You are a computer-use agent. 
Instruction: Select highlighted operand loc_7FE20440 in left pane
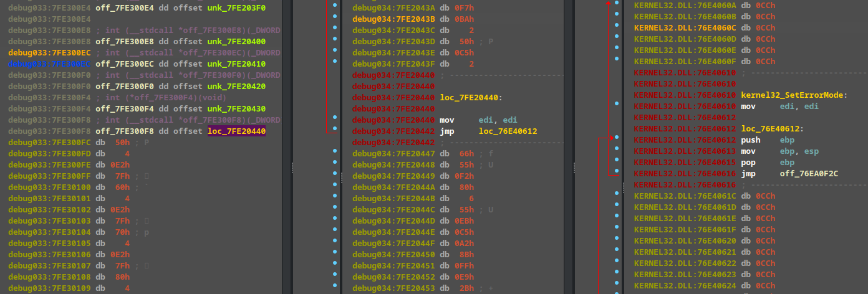[x=236, y=131]
